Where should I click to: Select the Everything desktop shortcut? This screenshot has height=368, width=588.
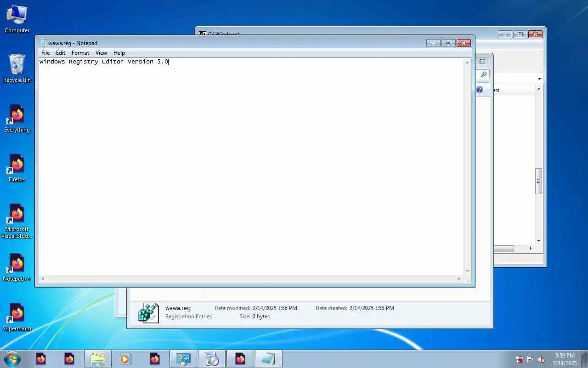(x=17, y=119)
